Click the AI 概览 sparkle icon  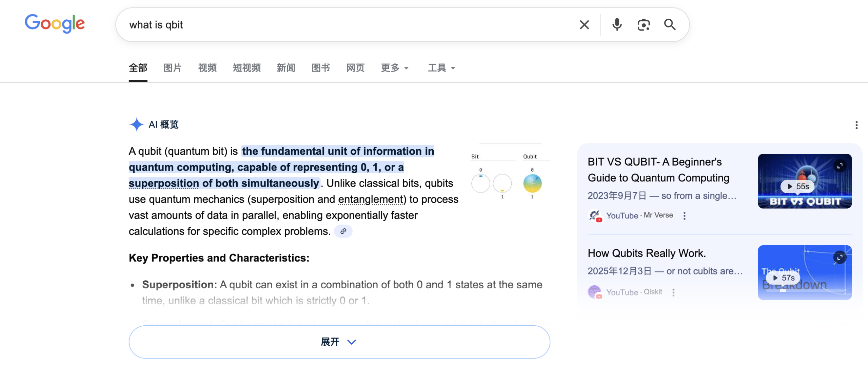[136, 124]
